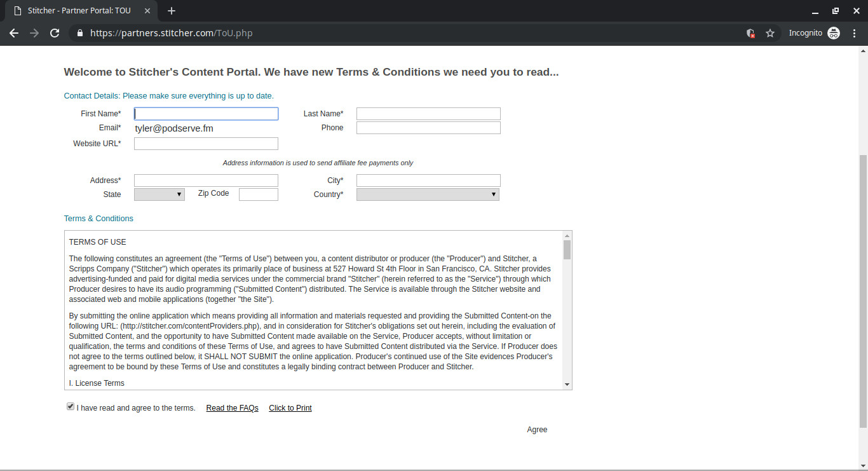Uncheck 'I have read and agree' checkbox
This screenshot has width=868, height=471.
71,407
